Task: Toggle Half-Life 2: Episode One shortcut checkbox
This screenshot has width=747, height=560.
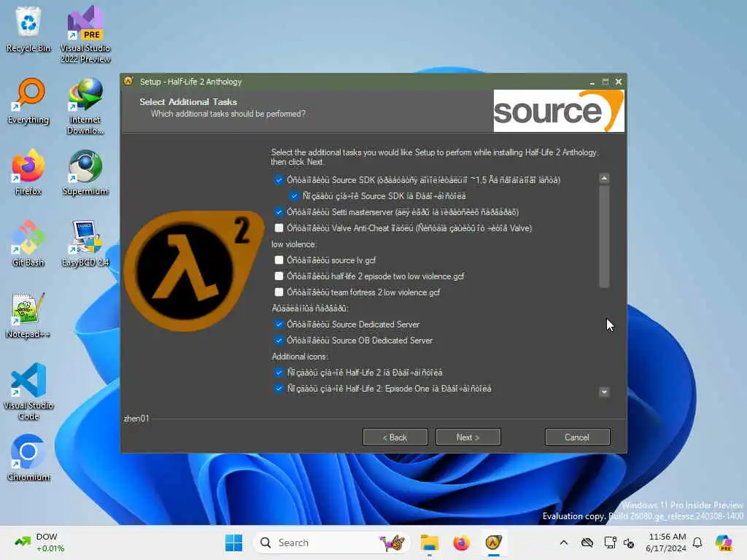Action: [279, 389]
